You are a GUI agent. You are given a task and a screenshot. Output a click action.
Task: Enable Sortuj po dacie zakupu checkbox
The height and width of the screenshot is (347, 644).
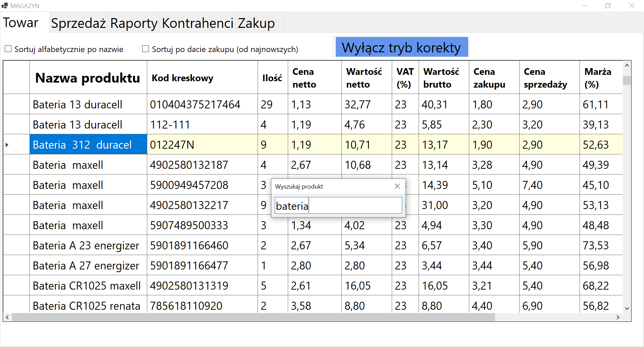pyautogui.click(x=146, y=49)
